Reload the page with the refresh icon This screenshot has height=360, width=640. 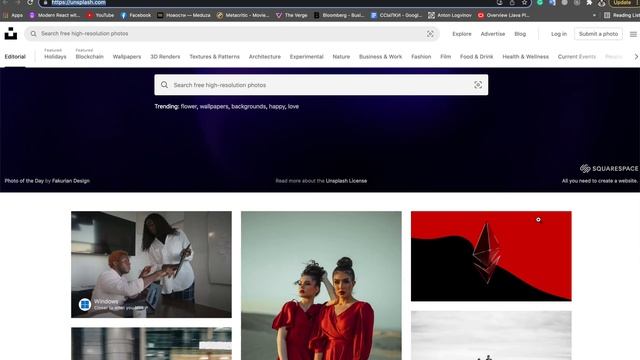point(30,2)
